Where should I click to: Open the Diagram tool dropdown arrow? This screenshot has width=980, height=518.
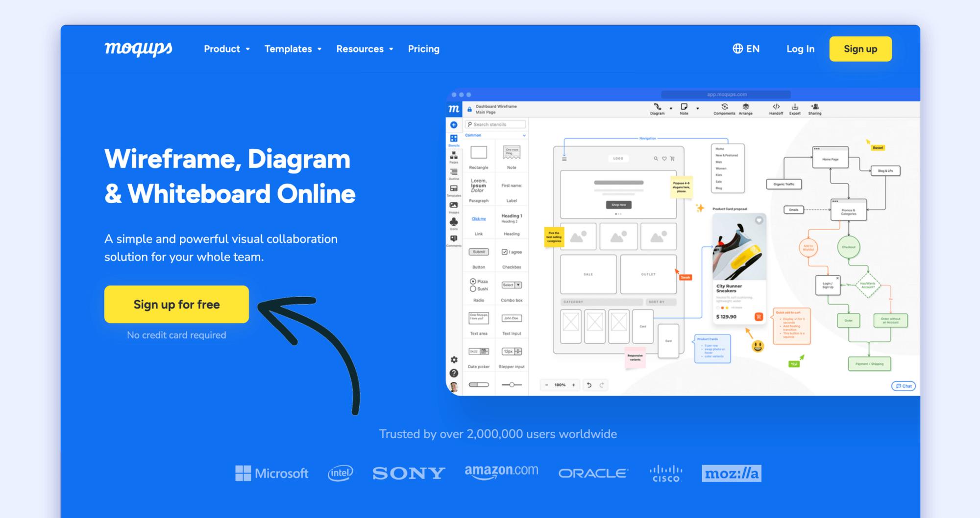tap(671, 108)
